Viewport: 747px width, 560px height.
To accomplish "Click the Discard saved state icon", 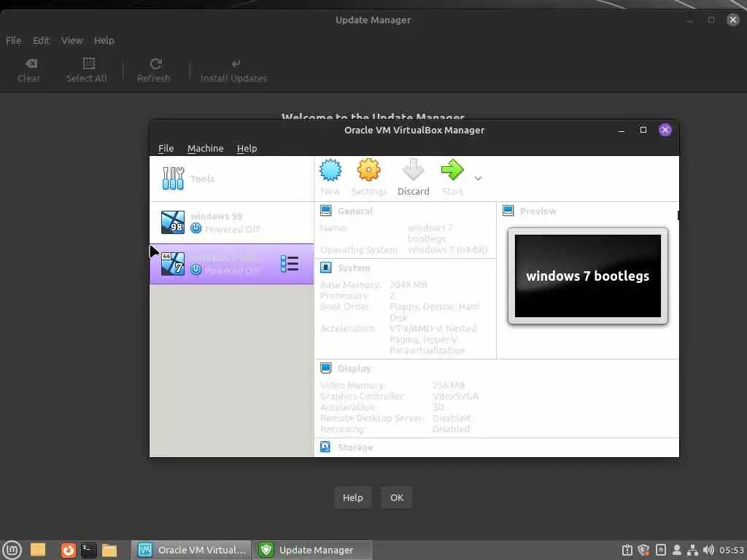I will coord(413,171).
